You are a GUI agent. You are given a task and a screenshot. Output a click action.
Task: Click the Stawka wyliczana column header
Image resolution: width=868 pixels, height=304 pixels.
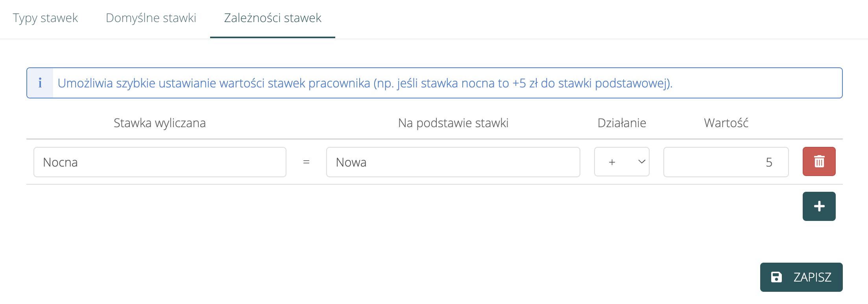(x=159, y=123)
